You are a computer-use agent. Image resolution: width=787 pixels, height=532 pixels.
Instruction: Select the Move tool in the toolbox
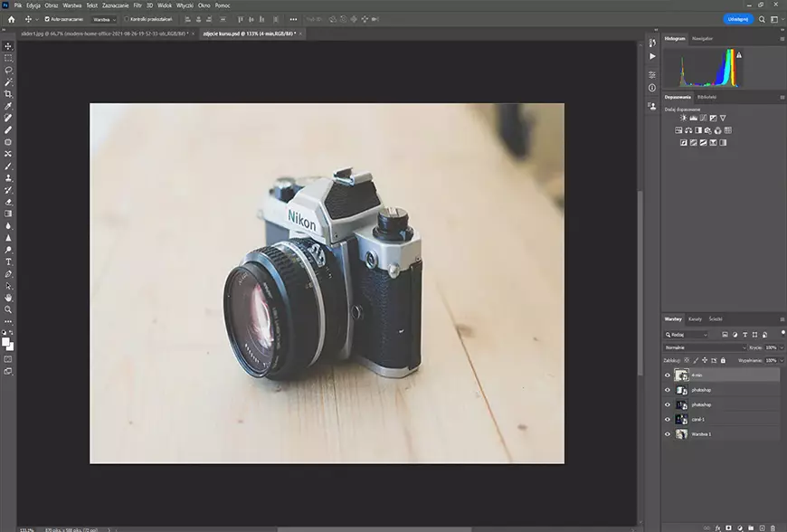pyautogui.click(x=8, y=46)
